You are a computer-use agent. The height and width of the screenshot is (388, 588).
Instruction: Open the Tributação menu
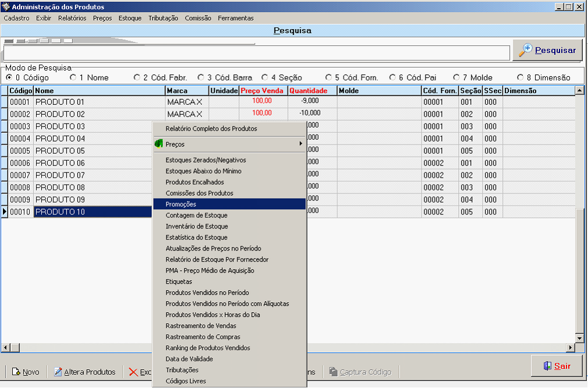pyautogui.click(x=163, y=18)
